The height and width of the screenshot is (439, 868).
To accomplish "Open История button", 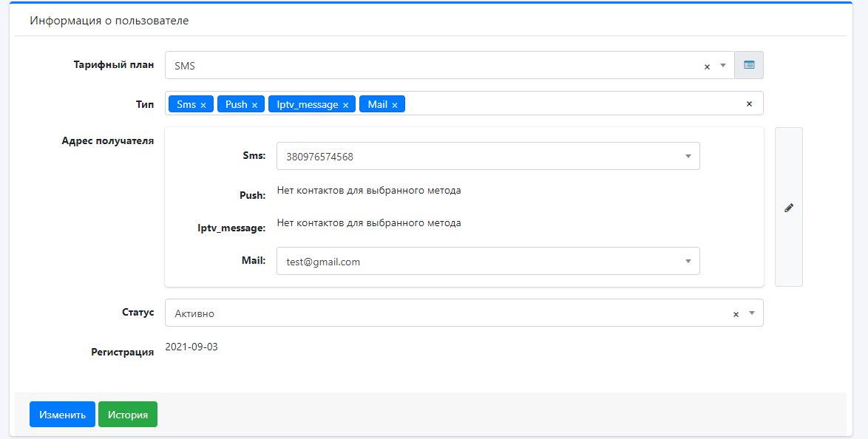I will [x=128, y=415].
